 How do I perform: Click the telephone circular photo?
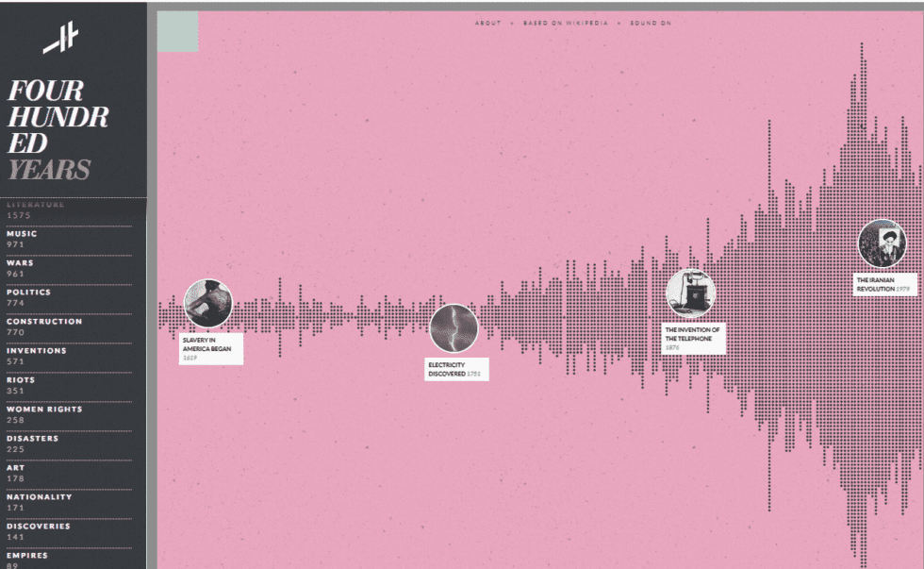point(690,293)
